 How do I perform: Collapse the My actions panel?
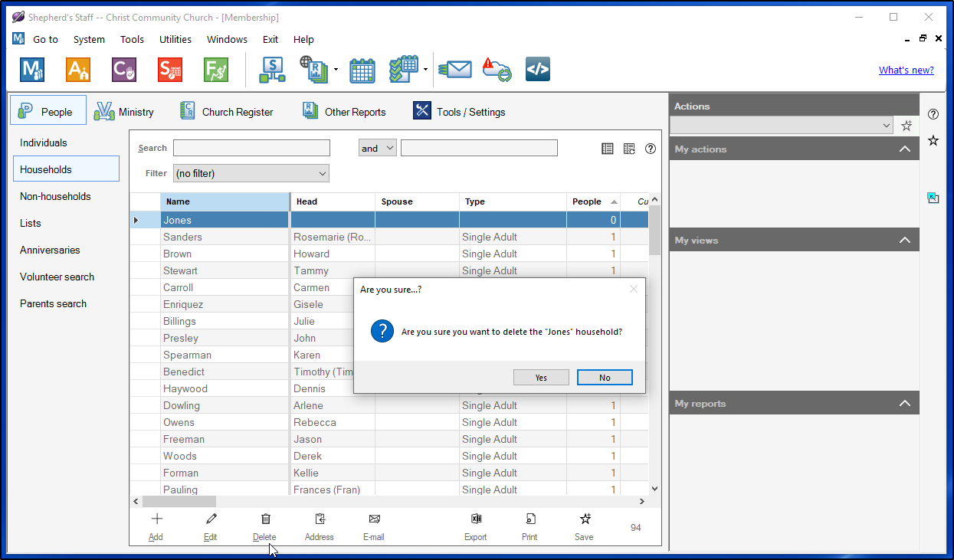[905, 149]
